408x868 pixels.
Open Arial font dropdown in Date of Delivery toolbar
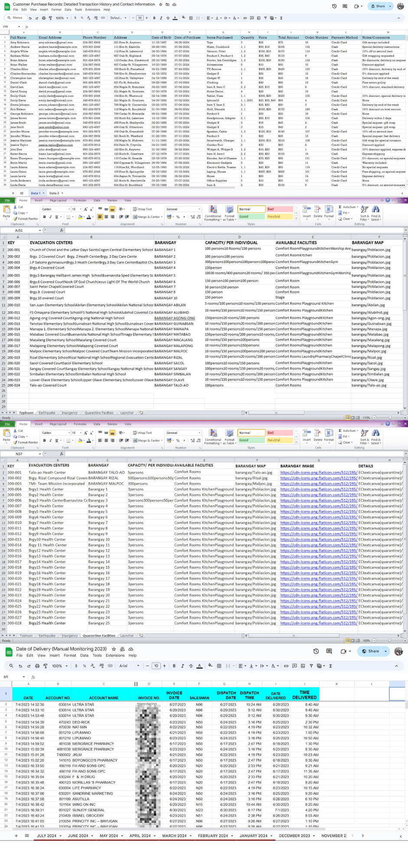click(x=130, y=666)
